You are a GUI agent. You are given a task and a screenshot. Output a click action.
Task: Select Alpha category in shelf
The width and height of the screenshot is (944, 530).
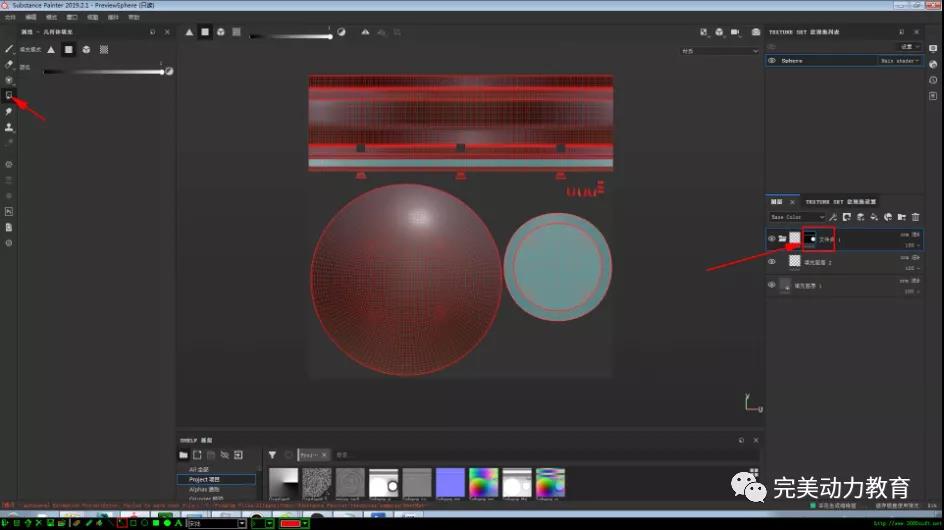tap(205, 489)
